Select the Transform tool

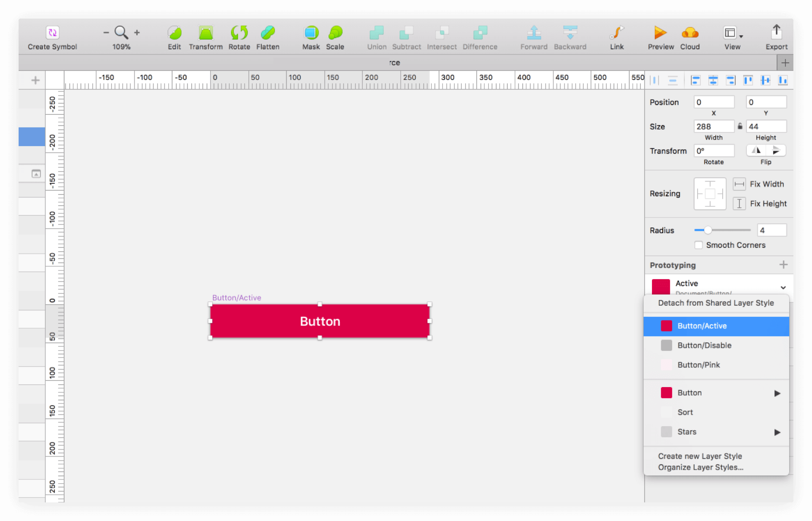(x=206, y=33)
